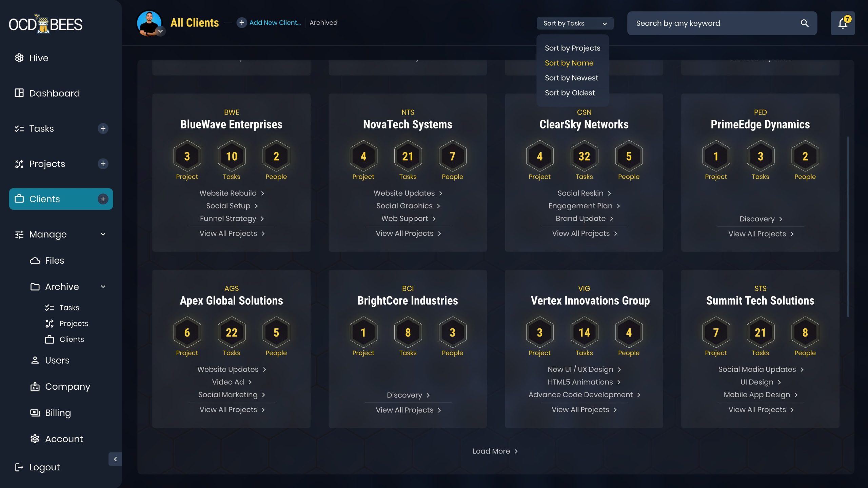Click the vertical scrollbar on the right
Screen dimensions: 868x488
coord(848,227)
